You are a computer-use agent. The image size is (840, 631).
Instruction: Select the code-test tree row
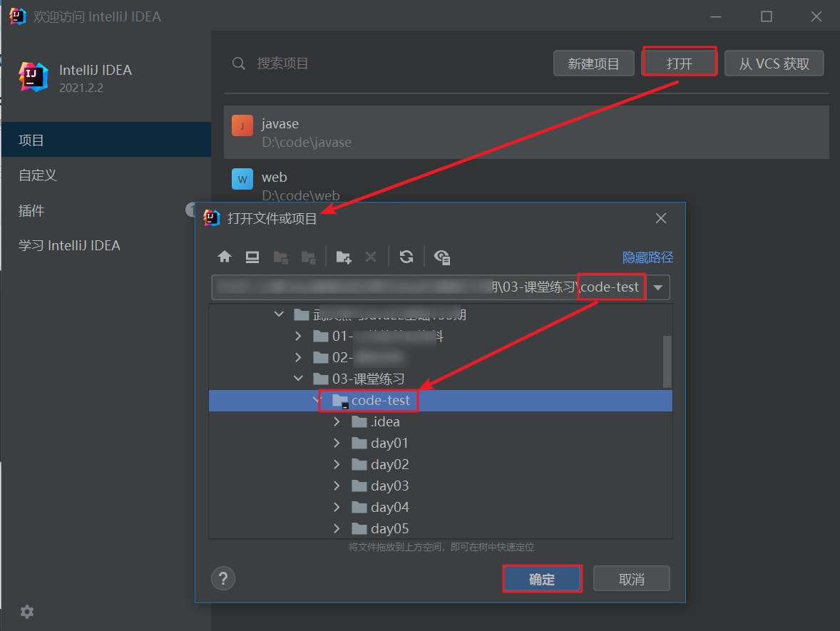(x=441, y=400)
